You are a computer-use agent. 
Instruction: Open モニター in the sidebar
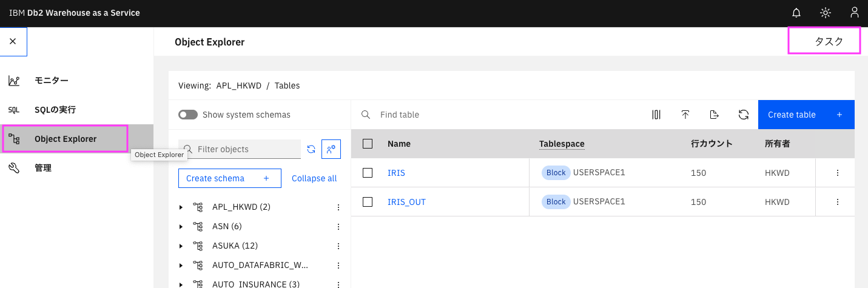coord(51,81)
